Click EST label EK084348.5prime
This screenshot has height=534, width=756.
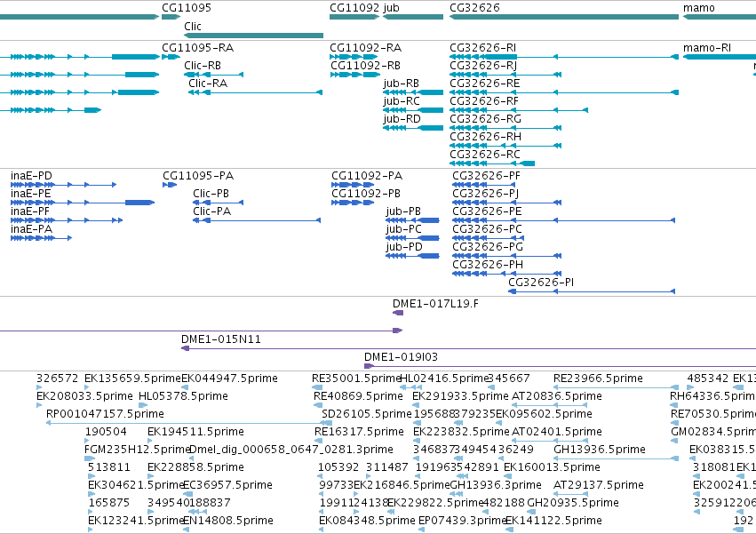367,521
